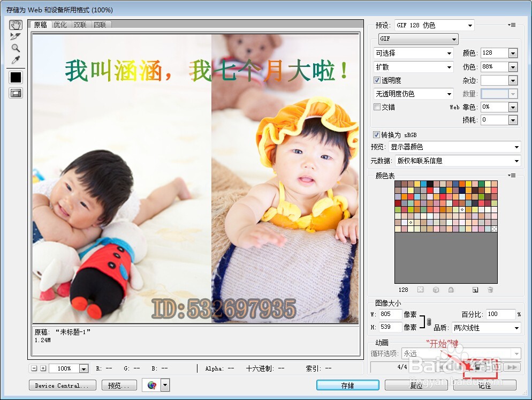
Task: Select the Zoom tool
Action: (15, 48)
